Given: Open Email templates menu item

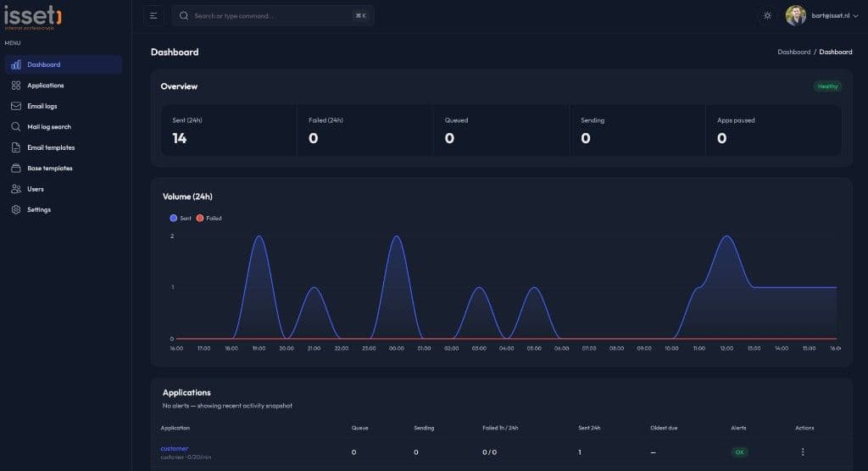Looking at the screenshot, I should point(64,147).
